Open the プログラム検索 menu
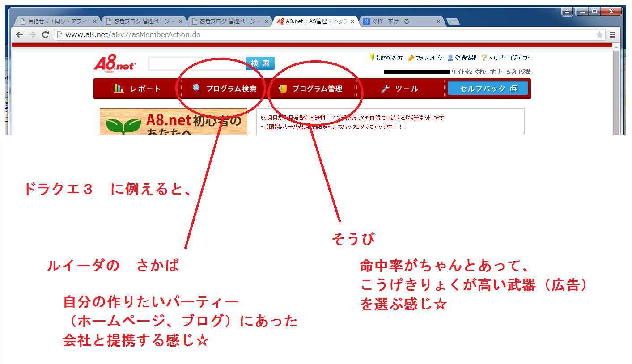 point(225,89)
